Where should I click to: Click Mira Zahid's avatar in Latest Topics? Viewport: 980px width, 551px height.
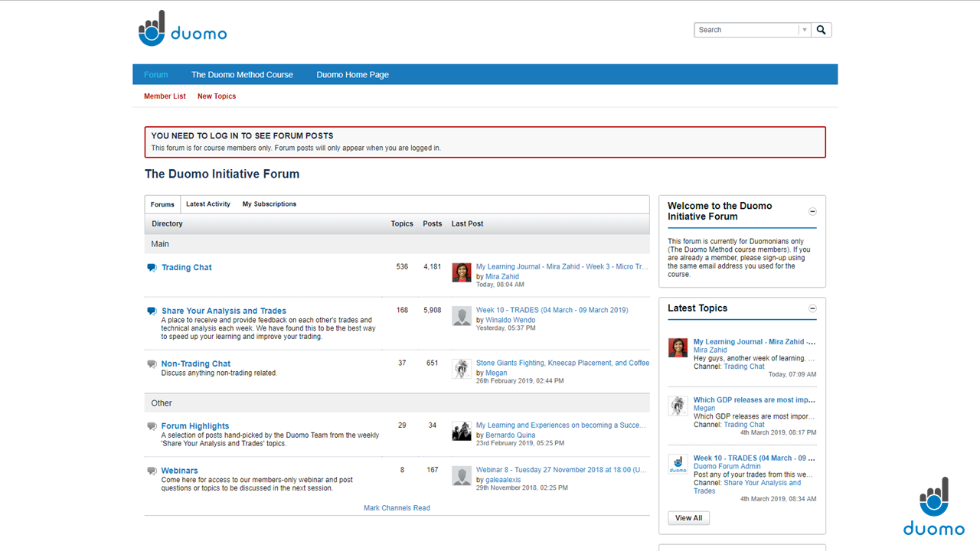point(678,347)
